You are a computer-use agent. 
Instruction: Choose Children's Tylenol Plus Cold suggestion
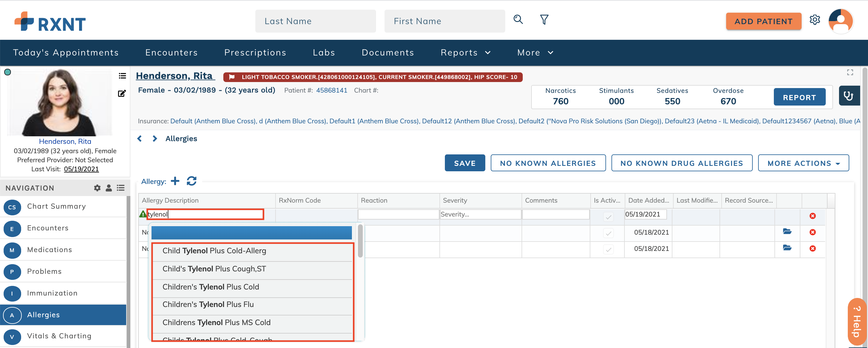[x=252, y=287]
